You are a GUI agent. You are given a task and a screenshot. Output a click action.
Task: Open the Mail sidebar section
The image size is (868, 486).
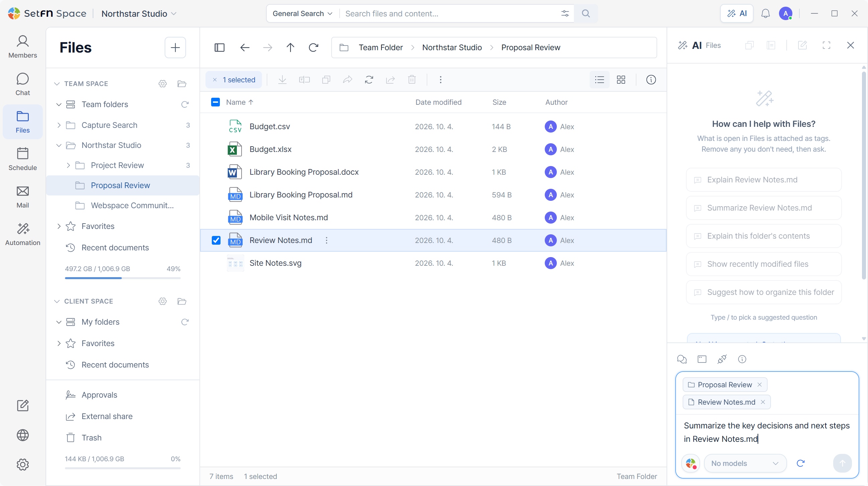click(x=22, y=197)
